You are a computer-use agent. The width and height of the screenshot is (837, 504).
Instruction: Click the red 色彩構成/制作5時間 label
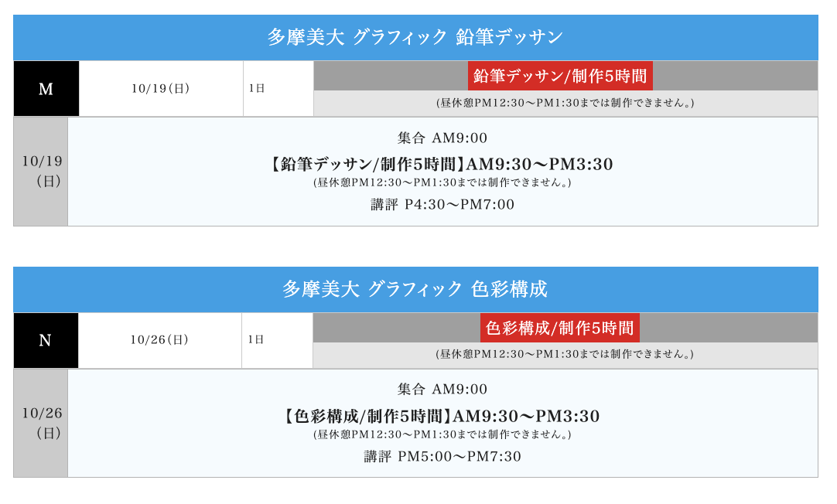click(x=560, y=328)
